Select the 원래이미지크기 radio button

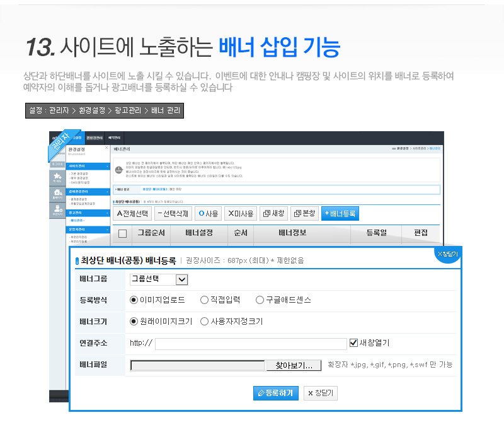(x=134, y=322)
